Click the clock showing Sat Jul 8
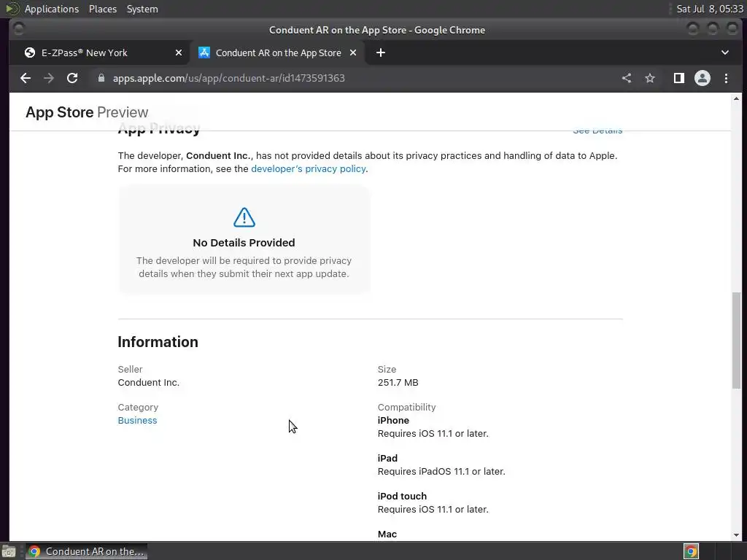The width and height of the screenshot is (747, 560). (709, 9)
